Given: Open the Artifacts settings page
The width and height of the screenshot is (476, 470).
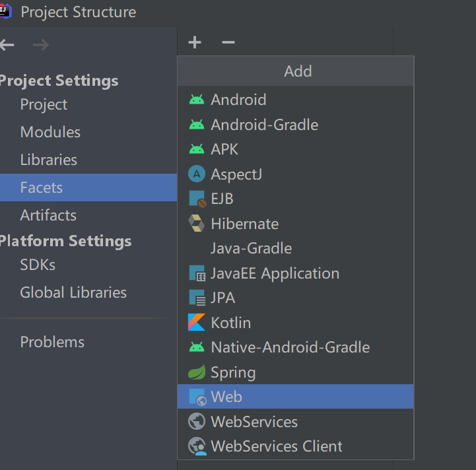Looking at the screenshot, I should point(48,215).
